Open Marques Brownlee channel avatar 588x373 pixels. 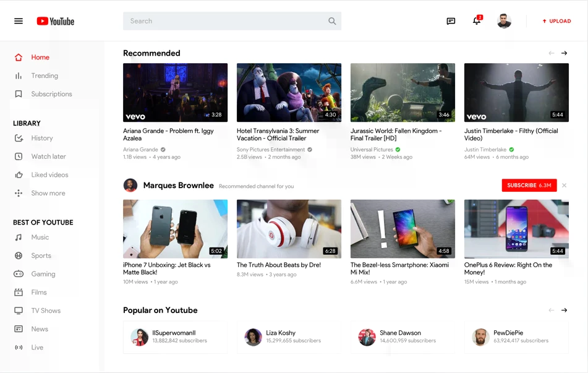130,186
